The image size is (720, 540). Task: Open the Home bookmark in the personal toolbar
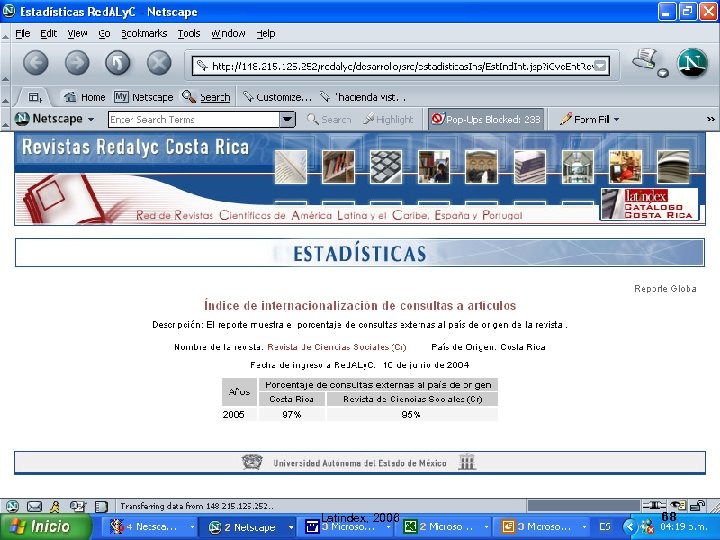(x=84, y=97)
